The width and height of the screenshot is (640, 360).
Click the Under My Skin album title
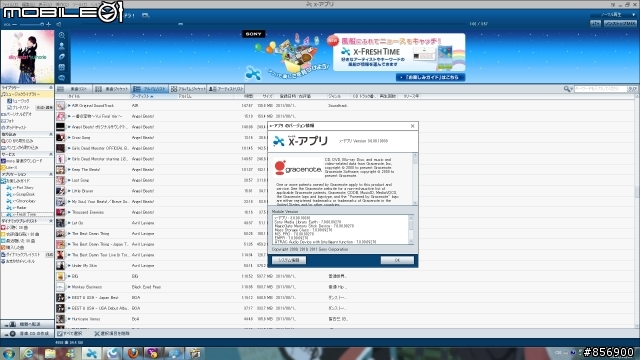click(x=84, y=266)
